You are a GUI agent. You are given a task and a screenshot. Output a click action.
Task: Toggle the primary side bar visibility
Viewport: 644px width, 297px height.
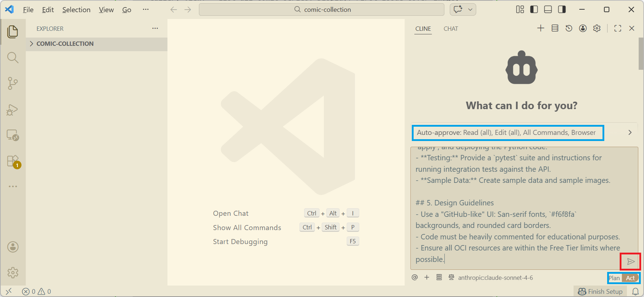[534, 10]
